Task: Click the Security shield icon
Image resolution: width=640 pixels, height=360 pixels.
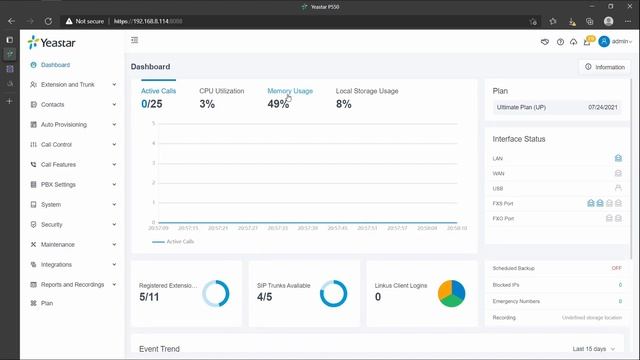Action: coord(33,224)
